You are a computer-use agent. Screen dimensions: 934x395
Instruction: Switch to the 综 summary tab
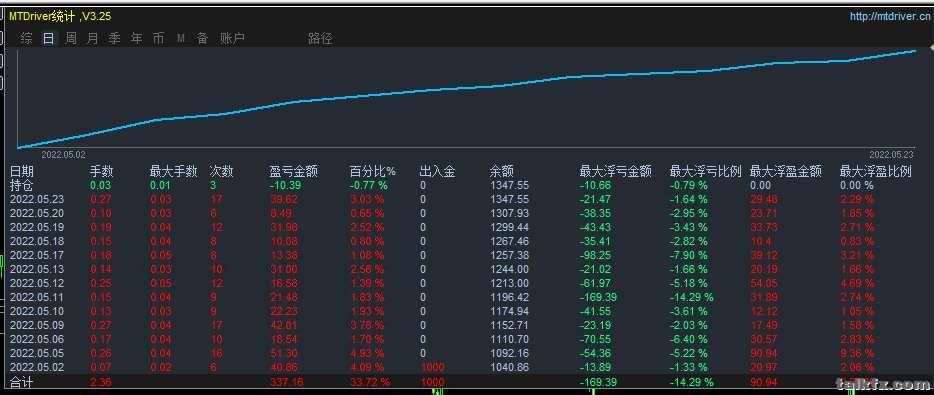26,39
